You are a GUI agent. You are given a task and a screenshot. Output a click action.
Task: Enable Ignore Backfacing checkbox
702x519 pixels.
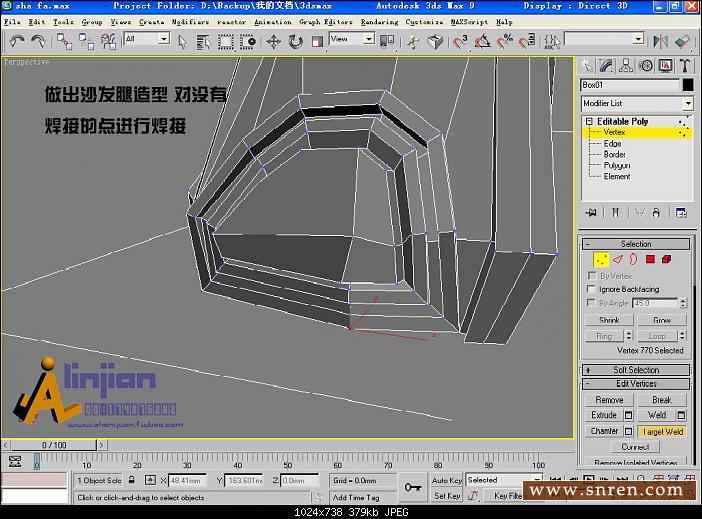591,289
